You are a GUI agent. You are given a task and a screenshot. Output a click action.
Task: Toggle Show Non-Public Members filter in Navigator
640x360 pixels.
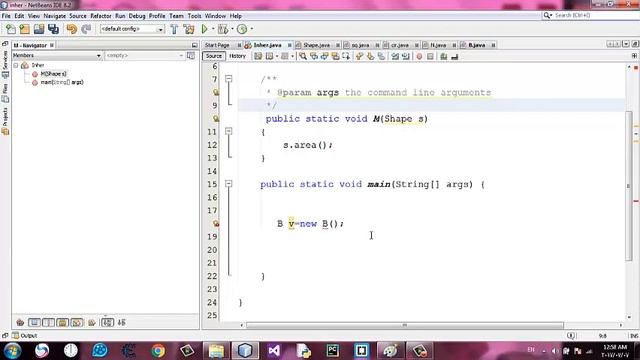pyautogui.click(x=62, y=322)
